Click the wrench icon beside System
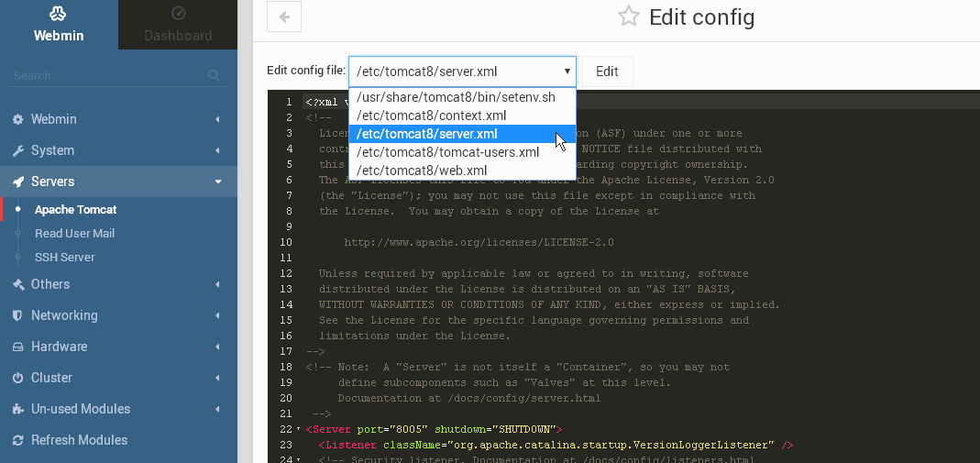The width and height of the screenshot is (980, 463). (x=18, y=150)
